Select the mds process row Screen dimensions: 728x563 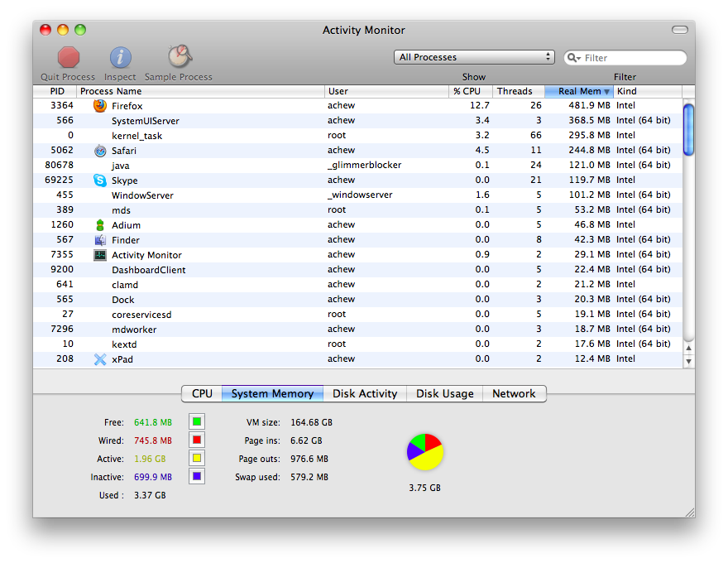358,210
